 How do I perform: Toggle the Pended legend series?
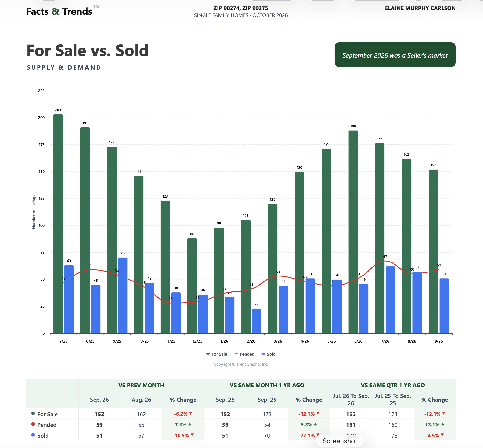[x=244, y=354]
